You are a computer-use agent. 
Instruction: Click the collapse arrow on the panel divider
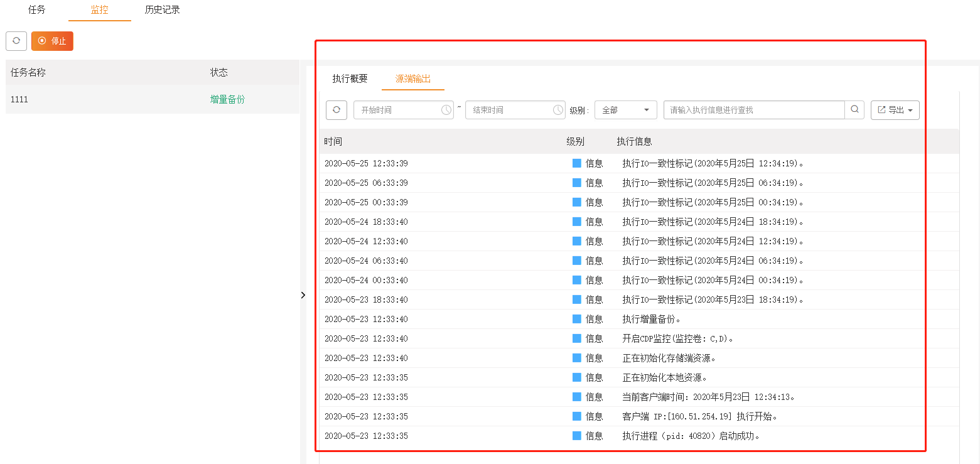coord(303,295)
